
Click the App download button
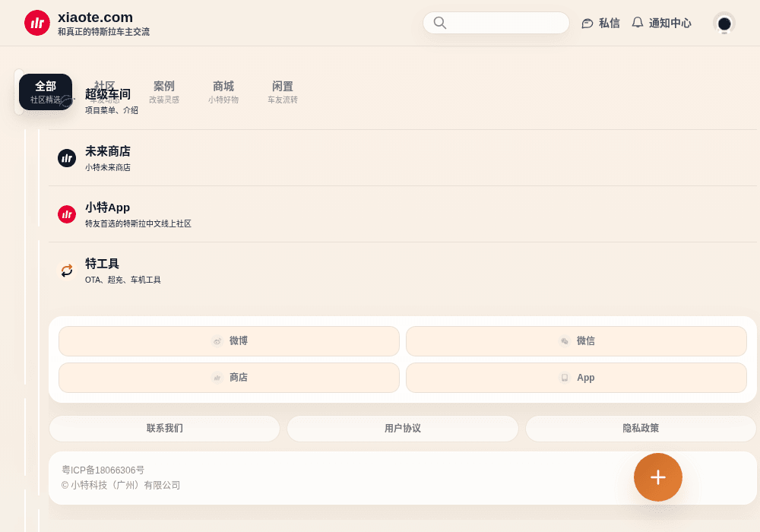point(576,378)
